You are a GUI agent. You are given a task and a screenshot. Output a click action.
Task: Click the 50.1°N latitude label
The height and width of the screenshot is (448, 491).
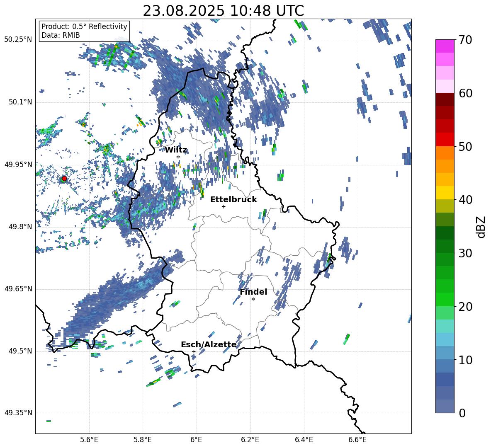tap(20, 102)
